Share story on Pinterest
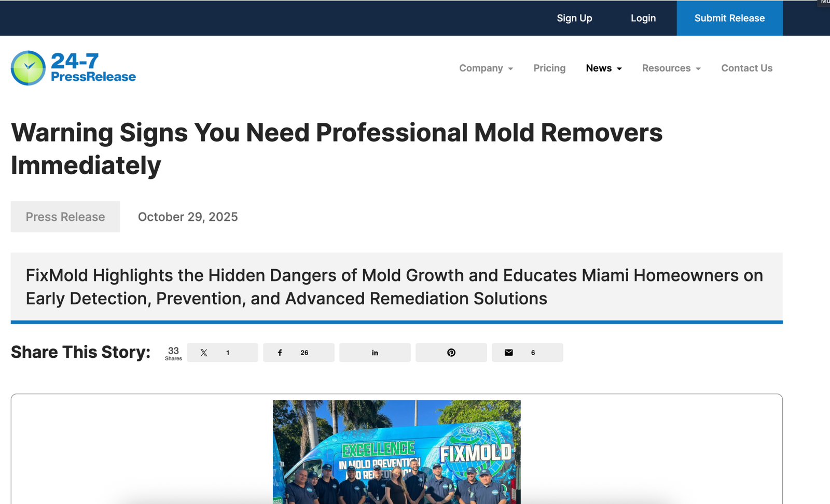 [x=451, y=353]
